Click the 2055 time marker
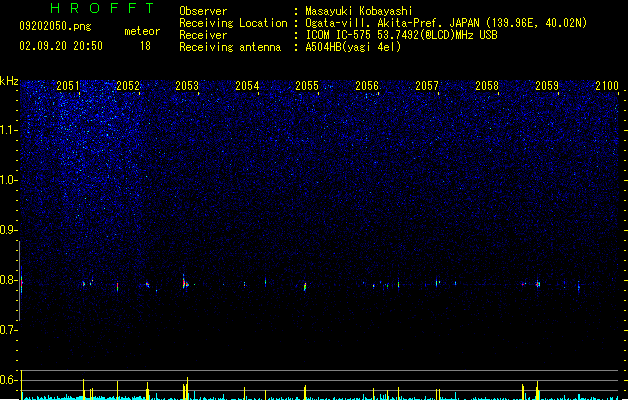This screenshot has height=400, width=629. pyautogui.click(x=307, y=86)
